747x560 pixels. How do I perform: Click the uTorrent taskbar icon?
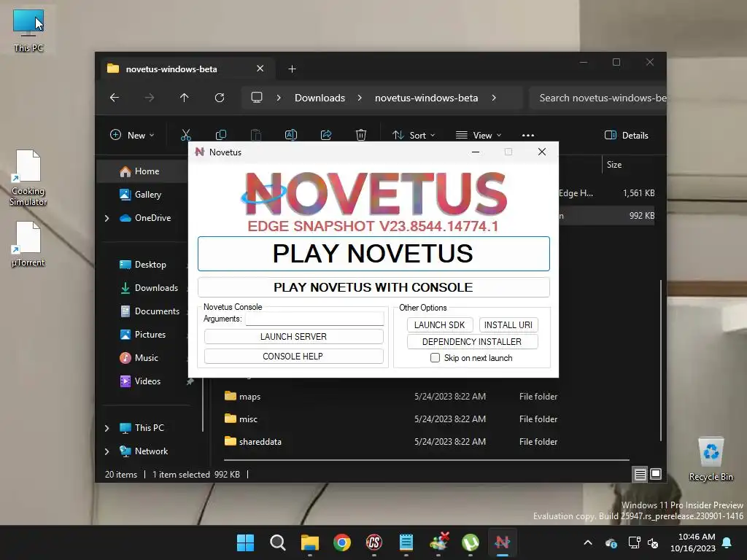click(x=471, y=542)
